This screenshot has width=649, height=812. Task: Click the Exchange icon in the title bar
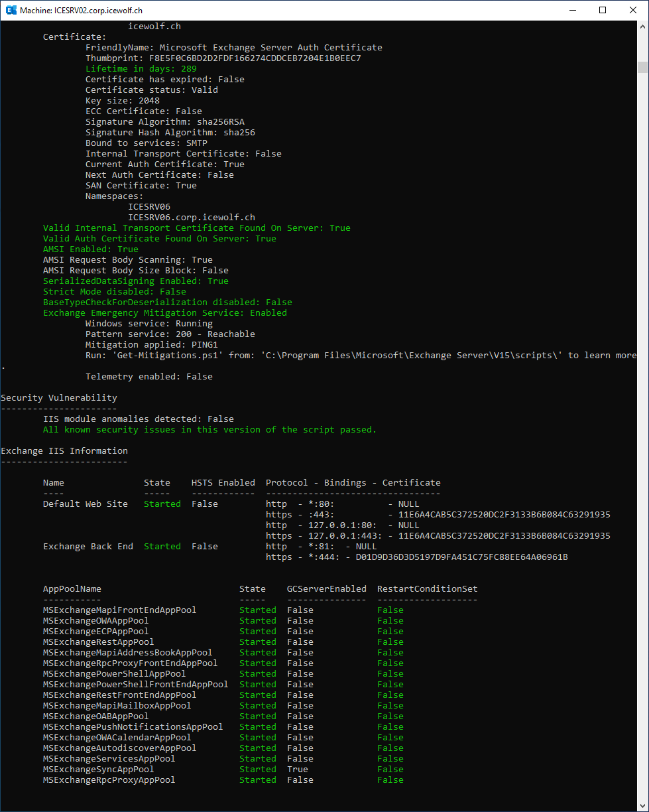[x=9, y=10]
